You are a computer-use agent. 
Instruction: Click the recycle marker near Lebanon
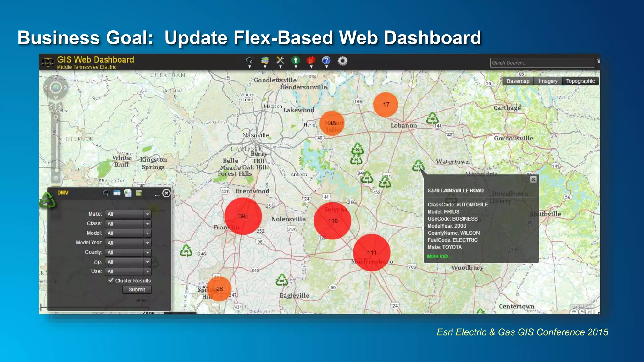tap(432, 118)
